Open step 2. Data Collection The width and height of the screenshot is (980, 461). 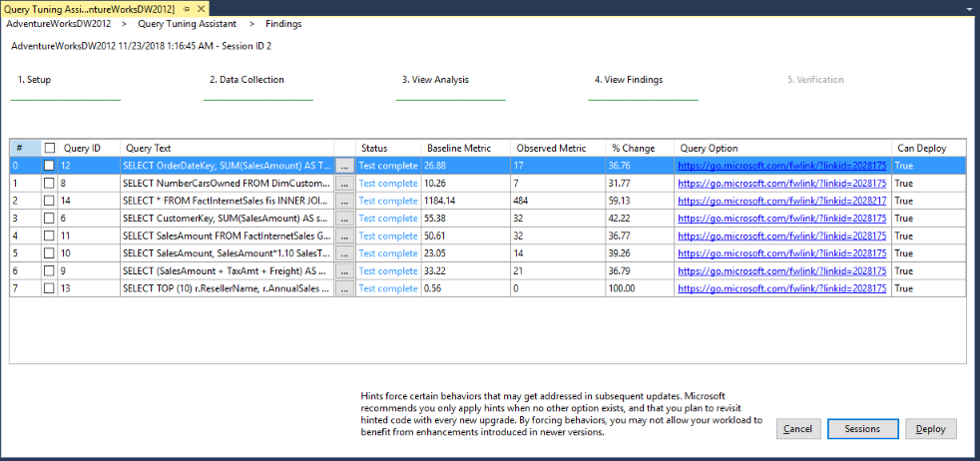point(246,80)
